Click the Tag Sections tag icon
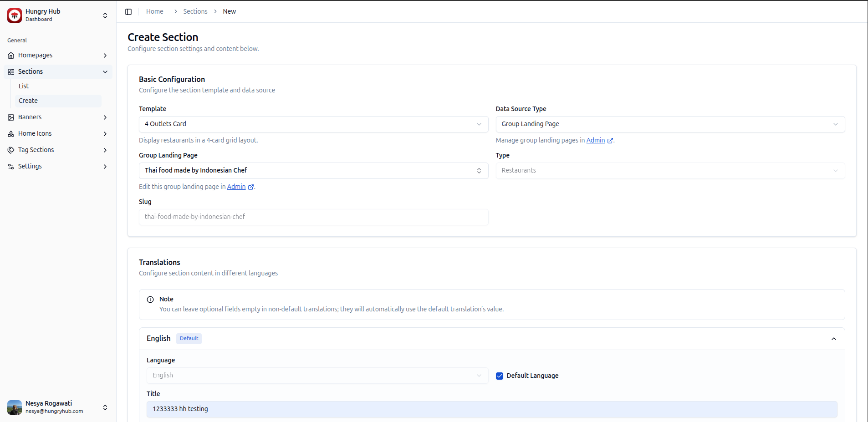Viewport: 868px width, 422px height. [x=11, y=150]
